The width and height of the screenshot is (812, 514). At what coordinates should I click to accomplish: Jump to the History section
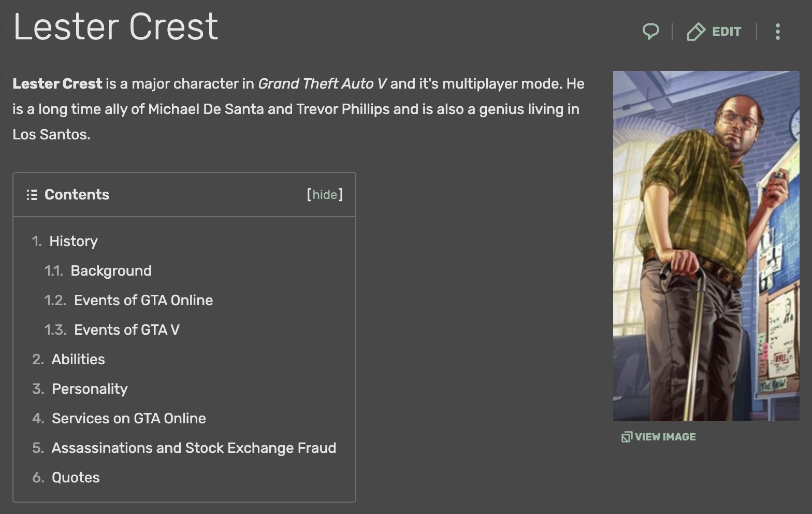[x=74, y=241]
